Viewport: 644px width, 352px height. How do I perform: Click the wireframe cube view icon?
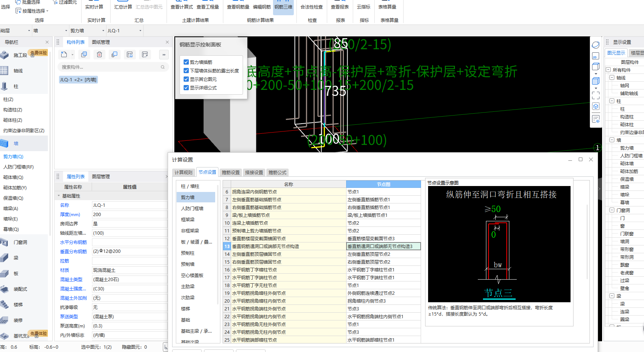click(596, 67)
